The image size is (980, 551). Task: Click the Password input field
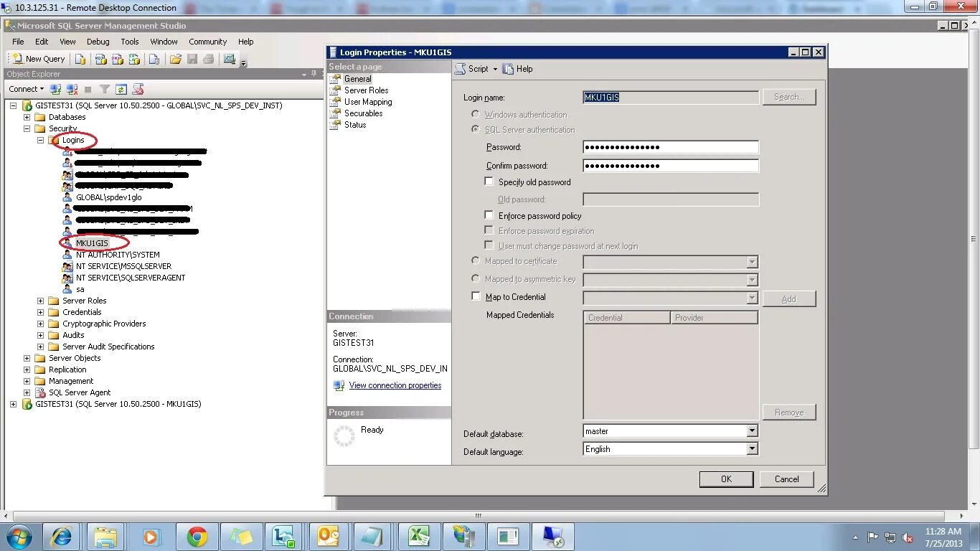pos(671,147)
